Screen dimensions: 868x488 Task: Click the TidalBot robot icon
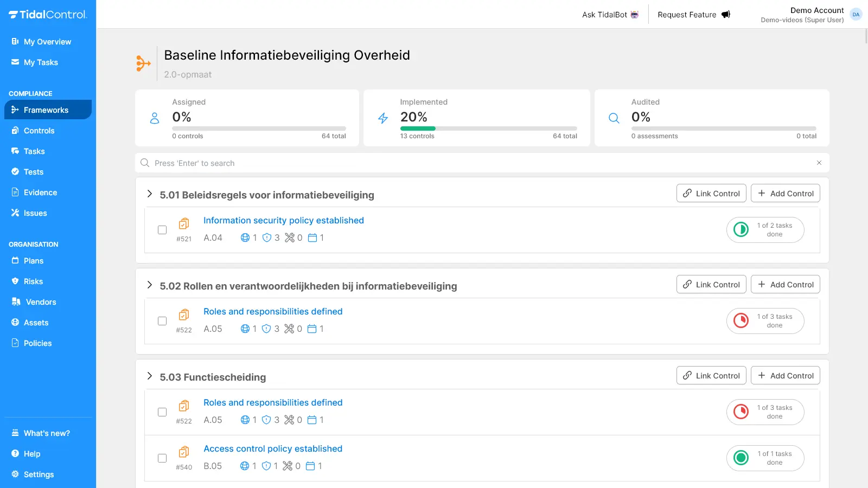click(635, 15)
